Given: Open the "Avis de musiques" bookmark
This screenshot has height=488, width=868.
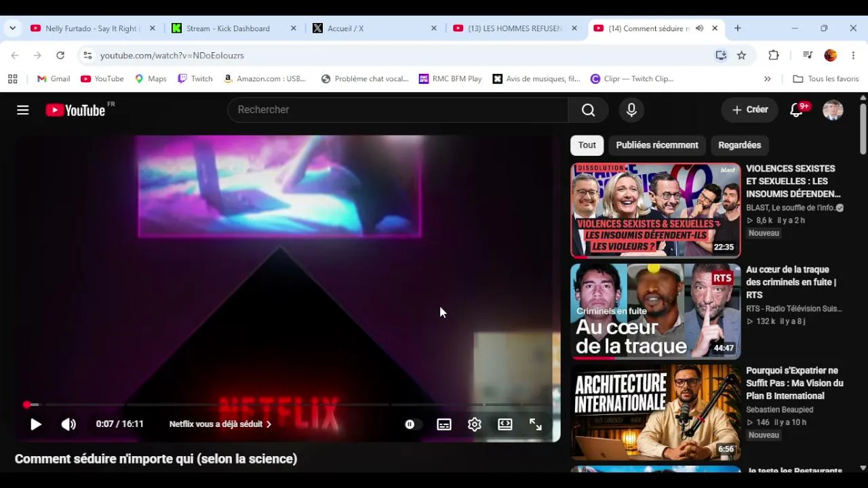Looking at the screenshot, I should 536,79.
